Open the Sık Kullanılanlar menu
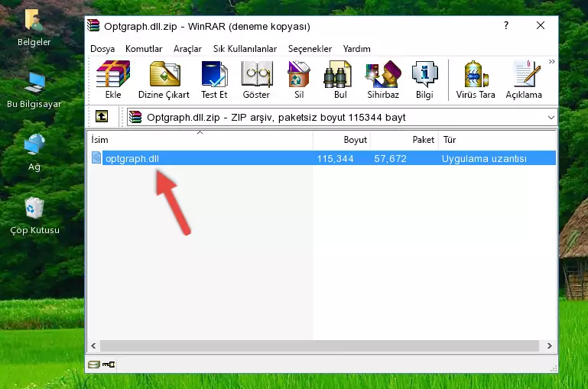The image size is (588, 389). (x=245, y=49)
